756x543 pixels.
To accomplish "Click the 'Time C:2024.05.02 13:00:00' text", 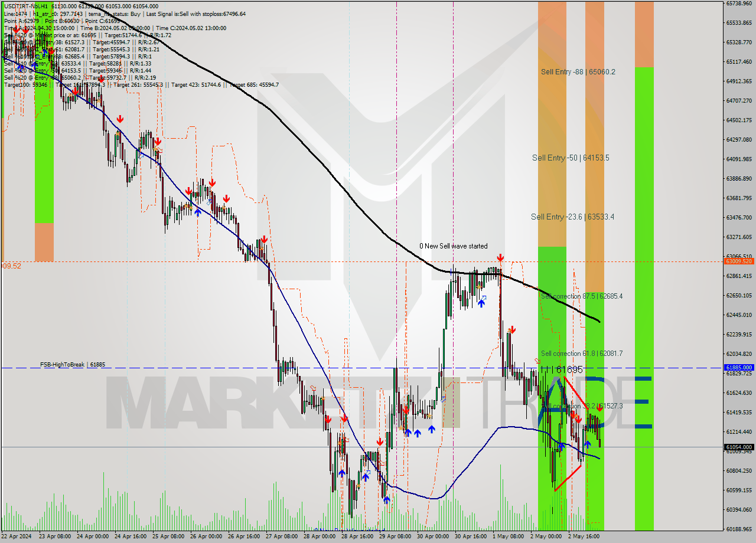I will (x=191, y=28).
